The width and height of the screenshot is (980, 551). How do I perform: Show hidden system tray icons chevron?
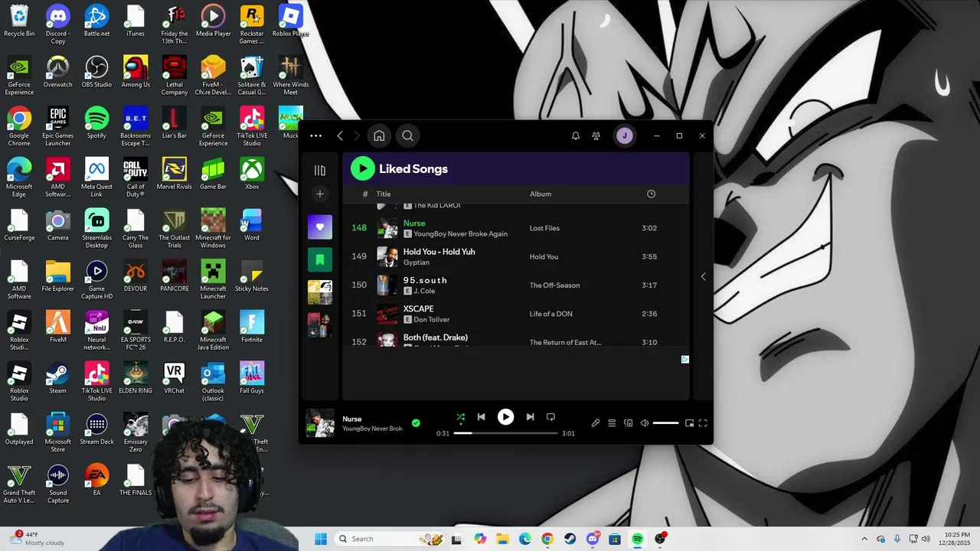(864, 539)
